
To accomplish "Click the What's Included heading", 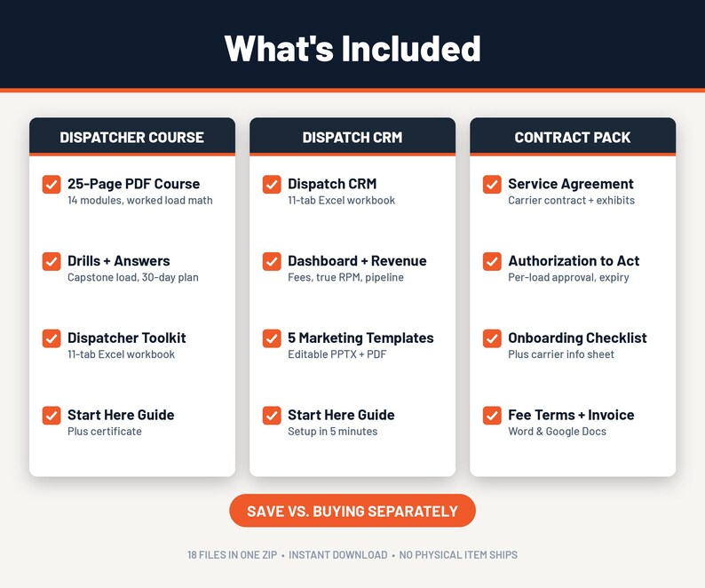I will (x=352, y=48).
